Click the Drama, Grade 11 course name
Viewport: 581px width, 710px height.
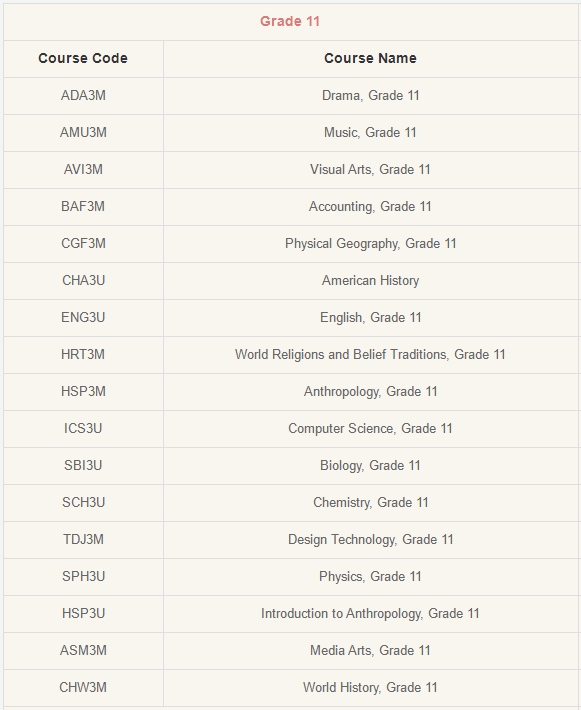point(370,96)
